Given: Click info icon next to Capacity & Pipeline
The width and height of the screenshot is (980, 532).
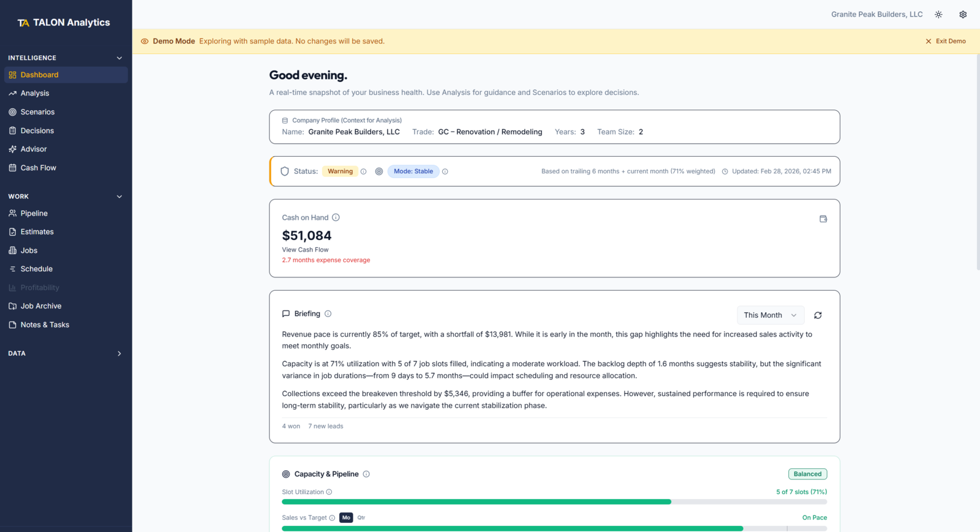Looking at the screenshot, I should pyautogui.click(x=366, y=474).
